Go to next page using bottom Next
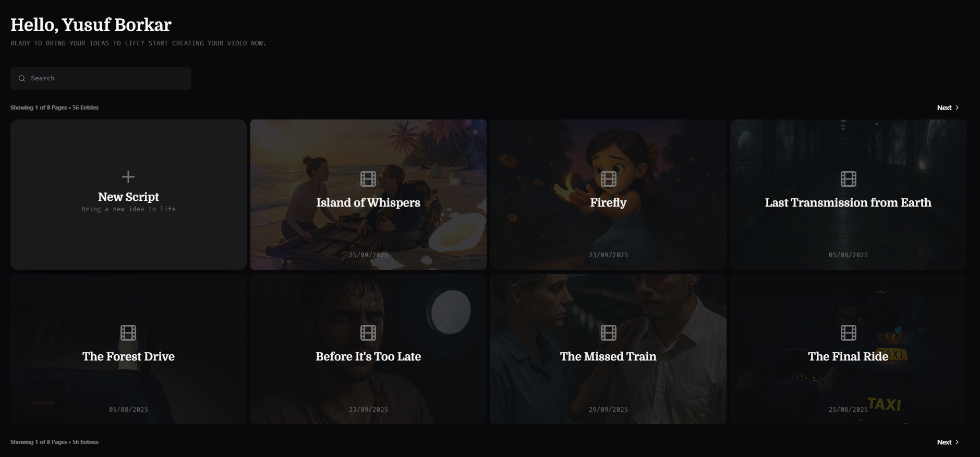980x457 pixels. 948,442
